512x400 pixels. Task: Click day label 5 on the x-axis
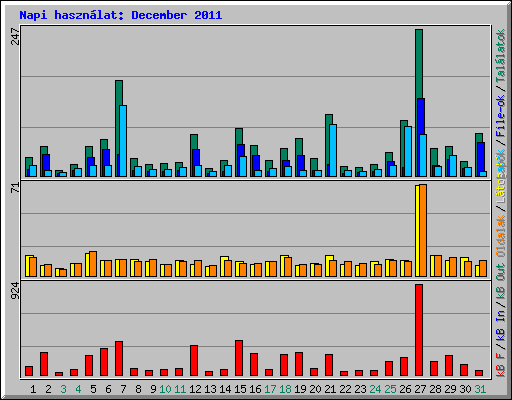(93, 389)
